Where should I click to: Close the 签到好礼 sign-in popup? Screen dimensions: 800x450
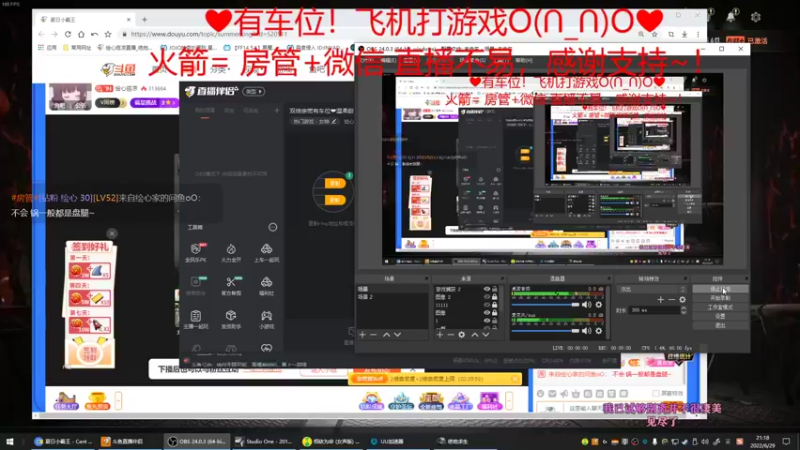pyautogui.click(x=112, y=234)
